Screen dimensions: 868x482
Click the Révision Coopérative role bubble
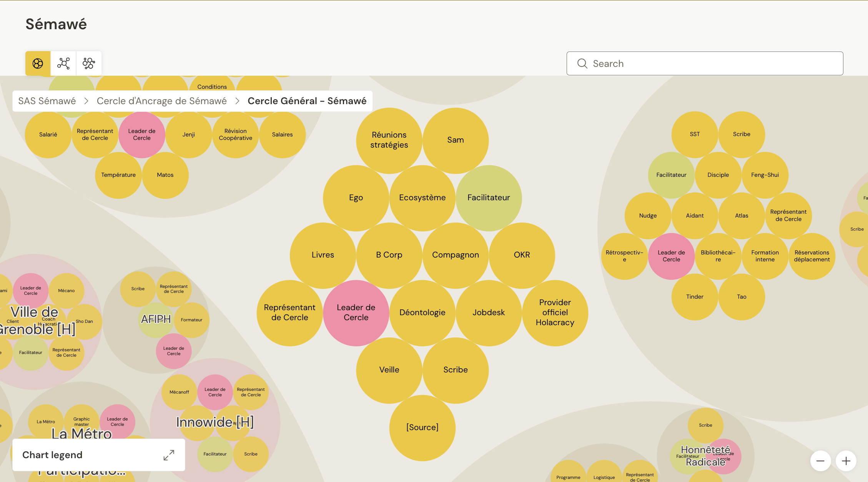click(235, 135)
